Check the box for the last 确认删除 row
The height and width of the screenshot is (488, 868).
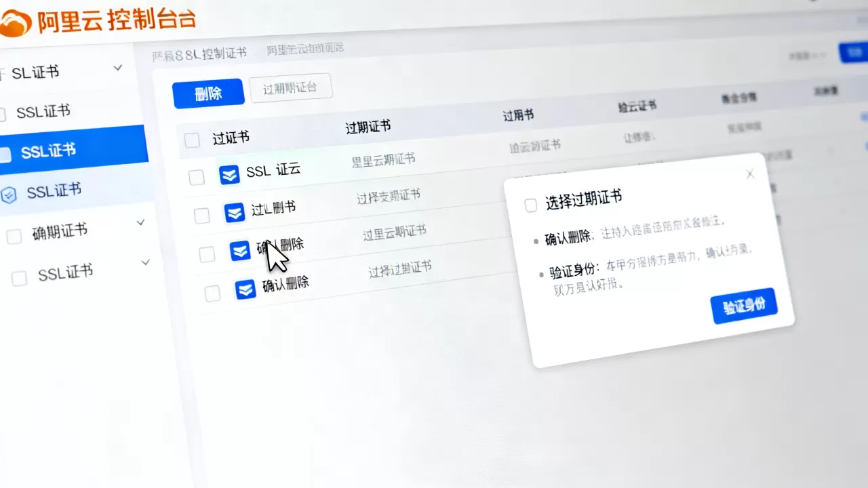(212, 293)
